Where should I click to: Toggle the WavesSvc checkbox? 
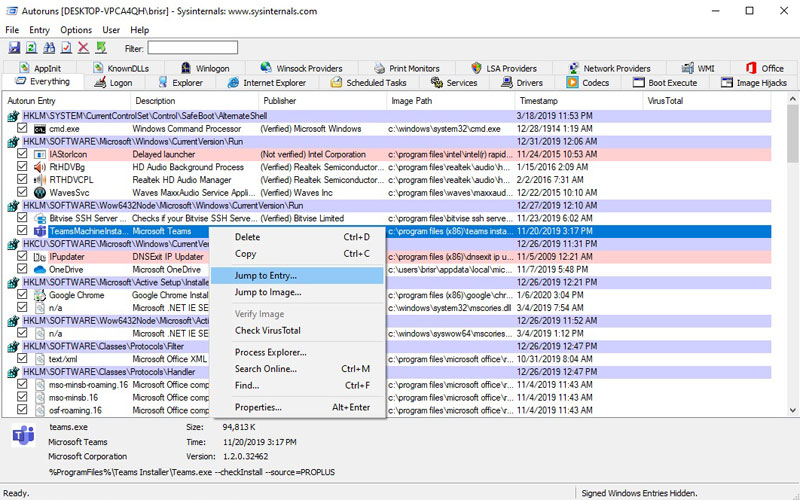click(x=22, y=192)
